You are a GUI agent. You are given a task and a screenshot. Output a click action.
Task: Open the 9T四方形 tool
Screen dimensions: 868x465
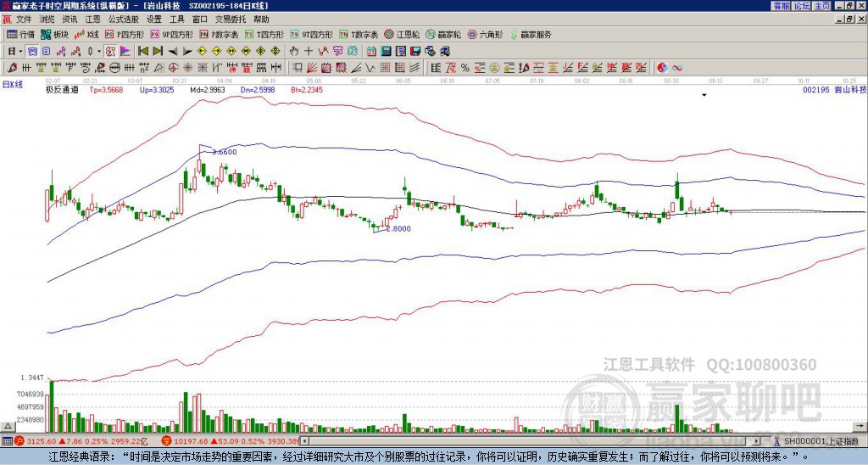tap(311, 34)
